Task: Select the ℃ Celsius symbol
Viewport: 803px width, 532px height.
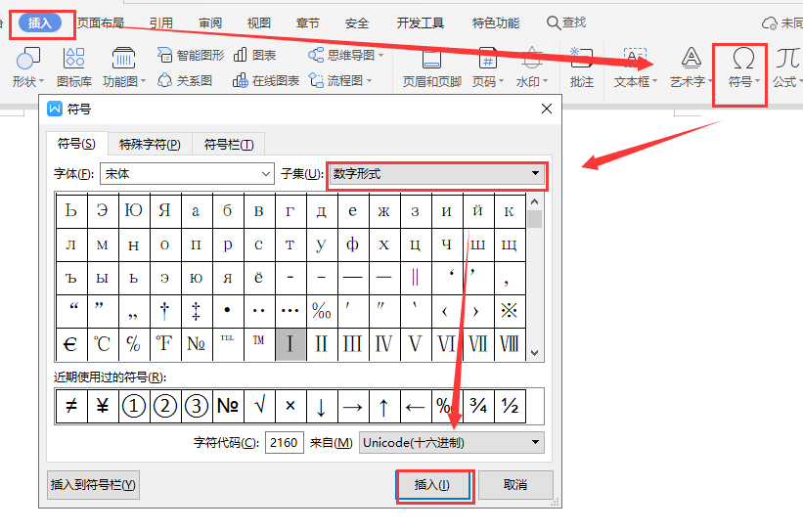Action: tap(103, 344)
